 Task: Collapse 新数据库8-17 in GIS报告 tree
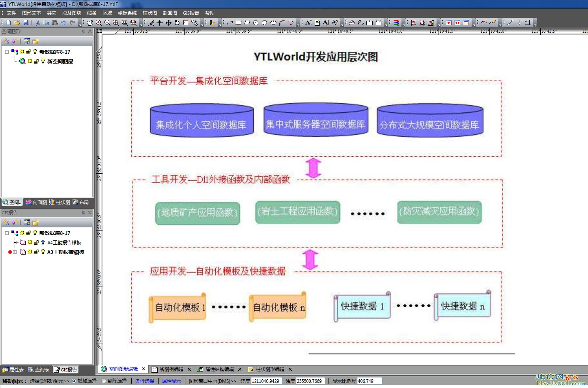7,233
